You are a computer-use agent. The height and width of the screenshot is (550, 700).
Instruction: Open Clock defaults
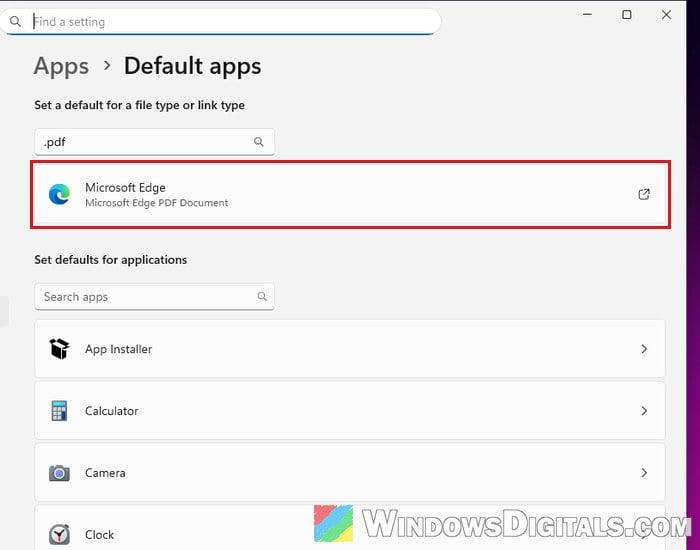[350, 528]
